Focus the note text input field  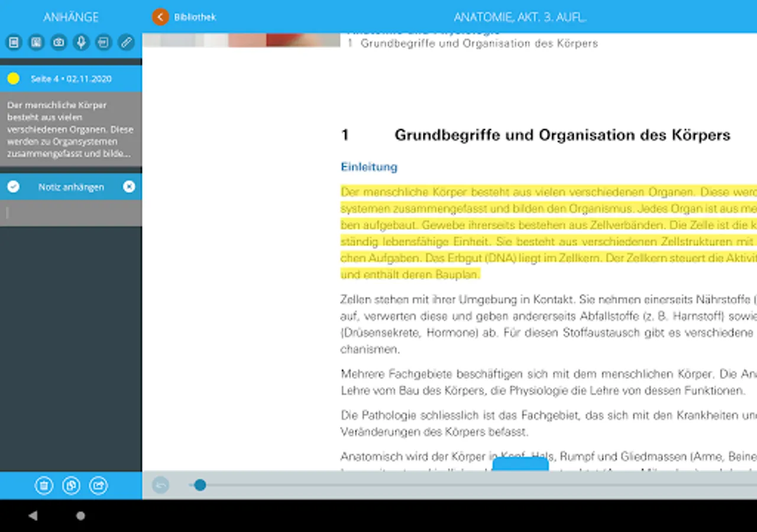[x=71, y=213]
